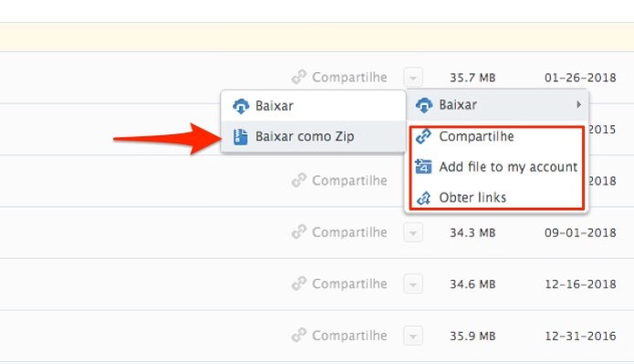Open dropdown arrow on the 34.3 MB row
This screenshot has height=364, width=634.
point(413,233)
